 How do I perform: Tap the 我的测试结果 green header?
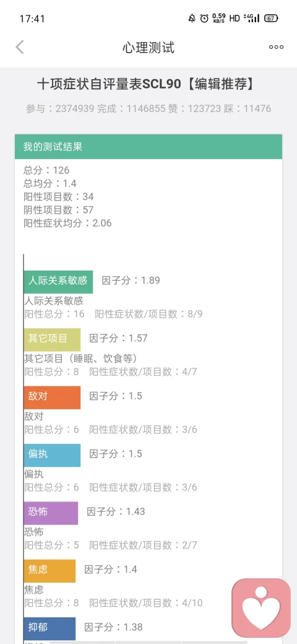148,147
